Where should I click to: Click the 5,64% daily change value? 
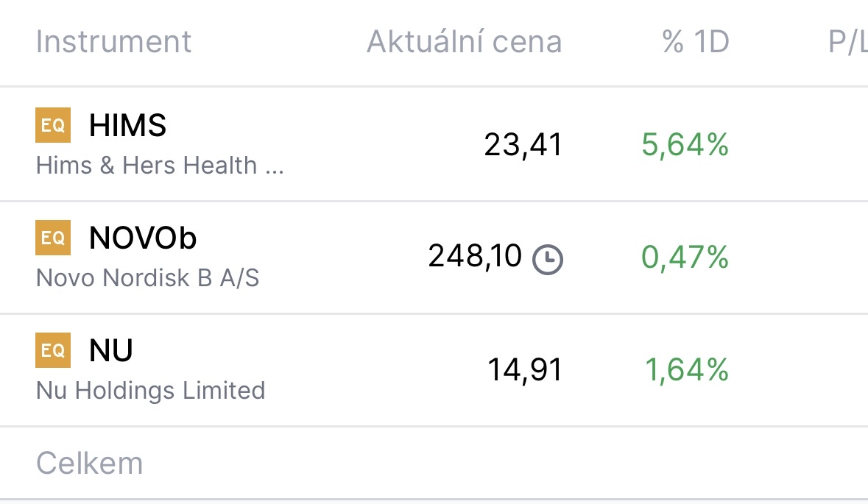pyautogui.click(x=685, y=145)
